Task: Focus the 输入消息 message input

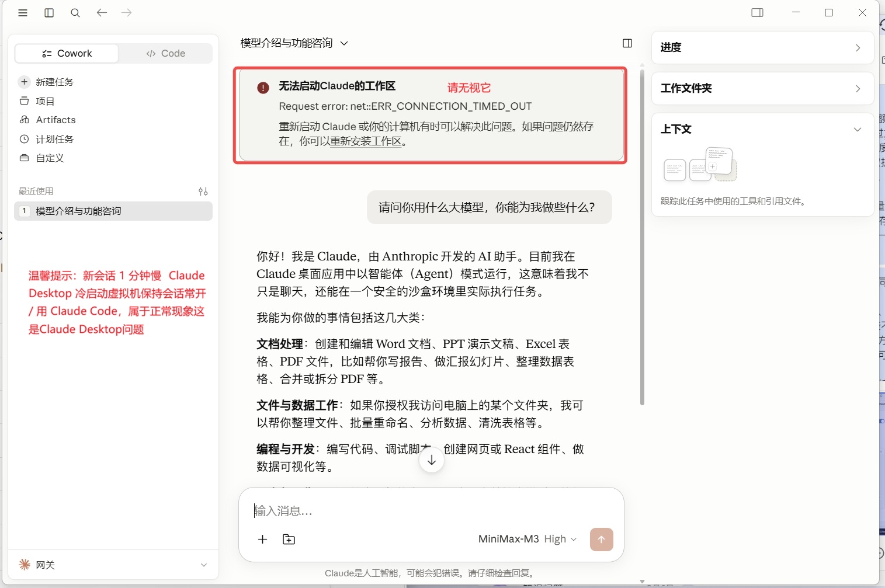Action: (431, 511)
